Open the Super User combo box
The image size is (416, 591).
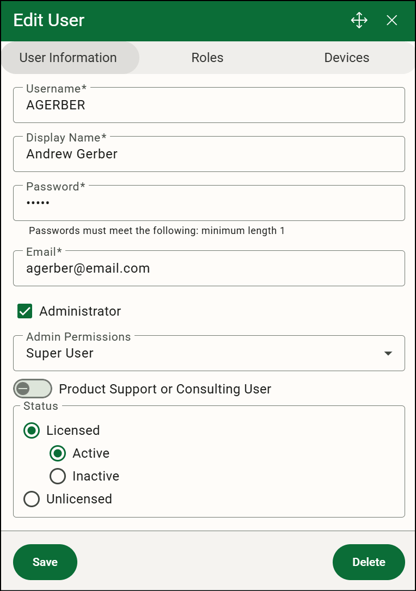click(209, 353)
